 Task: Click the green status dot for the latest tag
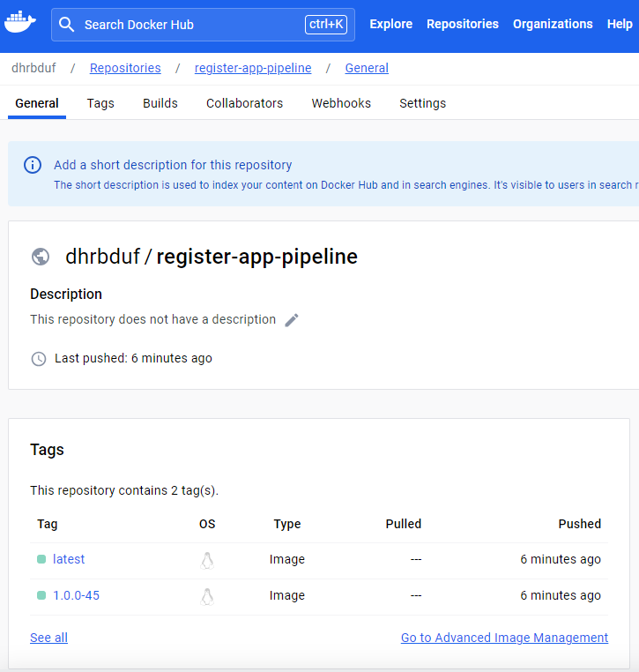[x=41, y=559]
